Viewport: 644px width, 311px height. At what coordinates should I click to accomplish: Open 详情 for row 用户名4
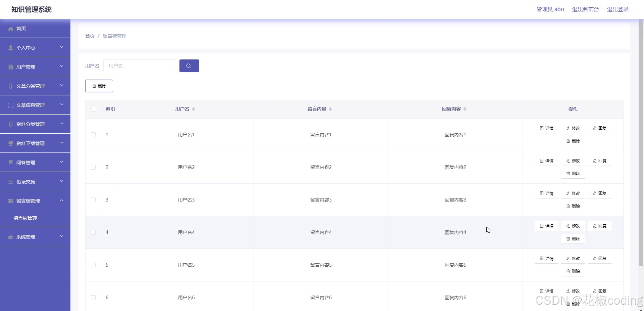tap(547, 226)
